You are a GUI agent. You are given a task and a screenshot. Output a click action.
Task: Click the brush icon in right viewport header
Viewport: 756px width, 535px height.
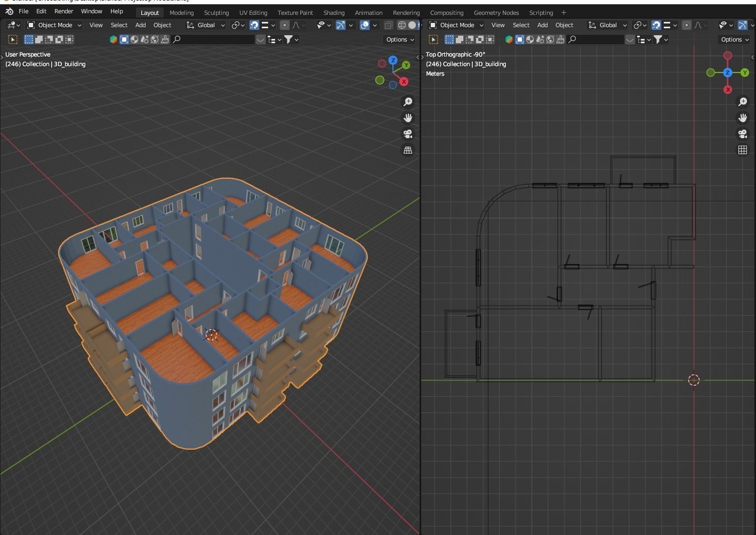coord(561,39)
